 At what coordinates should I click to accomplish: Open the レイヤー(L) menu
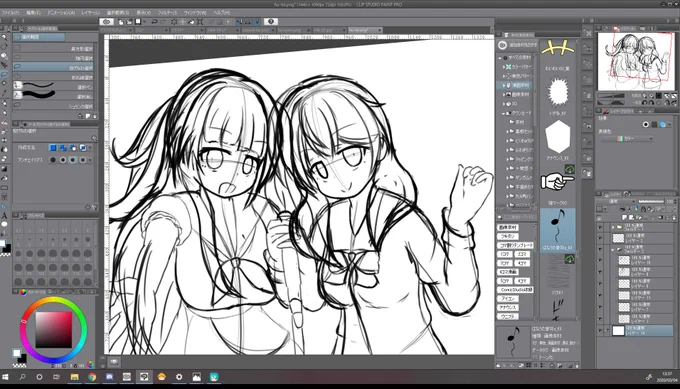point(91,13)
